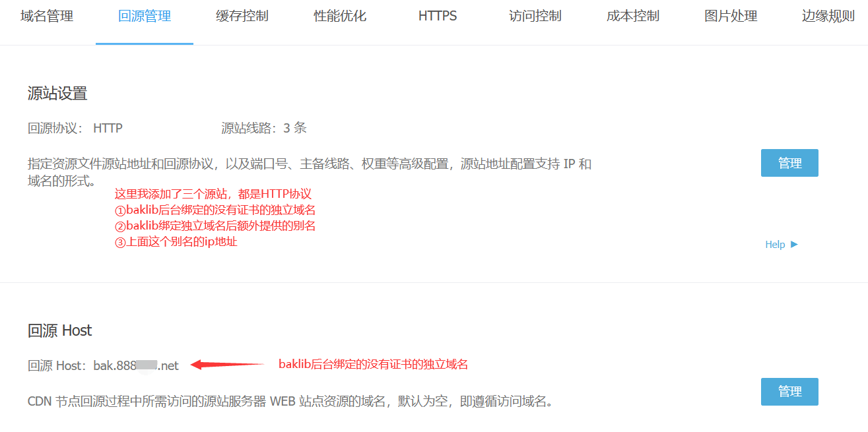Open the HTTPS tab
This screenshot has width=868, height=432.
[438, 16]
